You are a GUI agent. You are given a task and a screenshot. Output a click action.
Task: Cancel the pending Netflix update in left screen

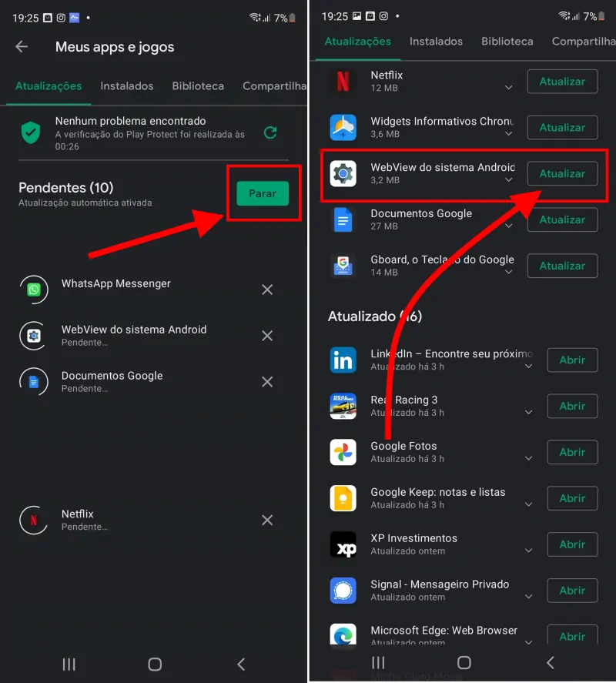coord(267,520)
